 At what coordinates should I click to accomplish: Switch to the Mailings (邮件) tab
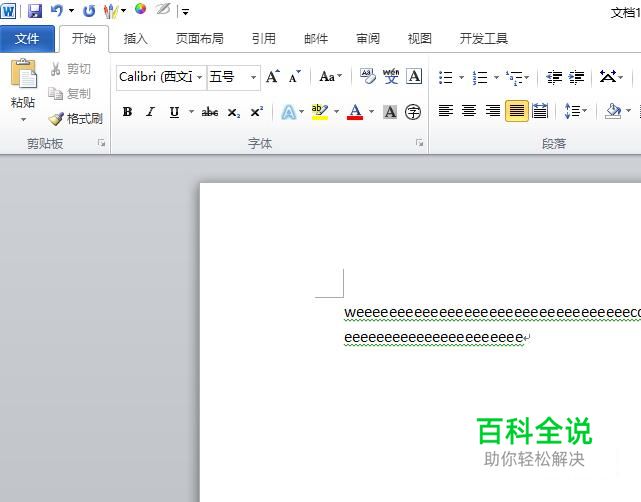(x=316, y=39)
